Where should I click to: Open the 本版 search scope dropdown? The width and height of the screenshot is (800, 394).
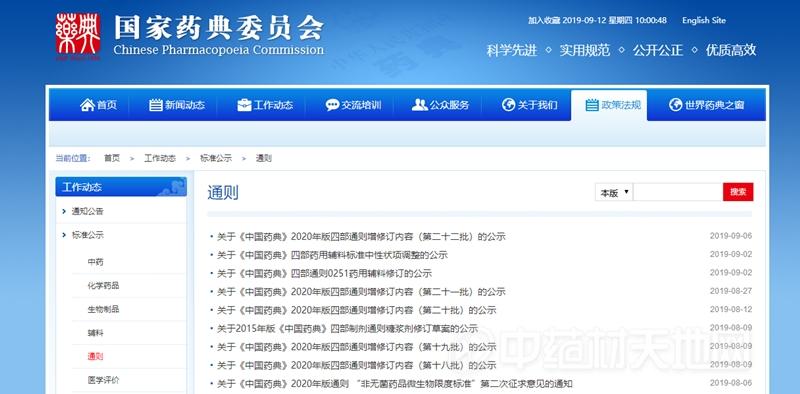pyautogui.click(x=614, y=192)
